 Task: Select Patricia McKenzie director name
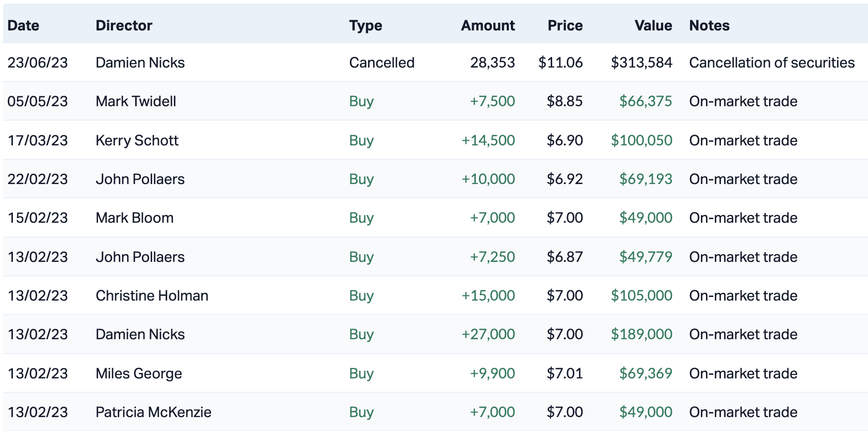pos(153,412)
